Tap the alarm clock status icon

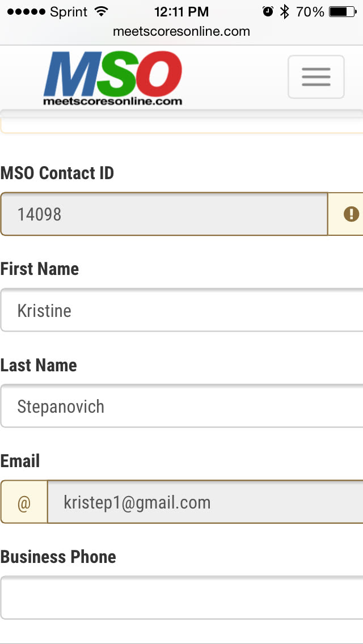[x=268, y=11]
